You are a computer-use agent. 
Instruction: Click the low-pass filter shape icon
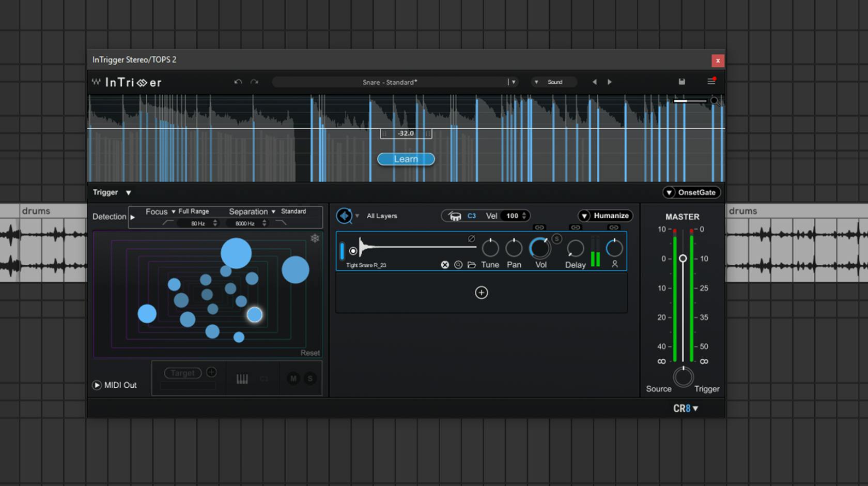point(281,223)
